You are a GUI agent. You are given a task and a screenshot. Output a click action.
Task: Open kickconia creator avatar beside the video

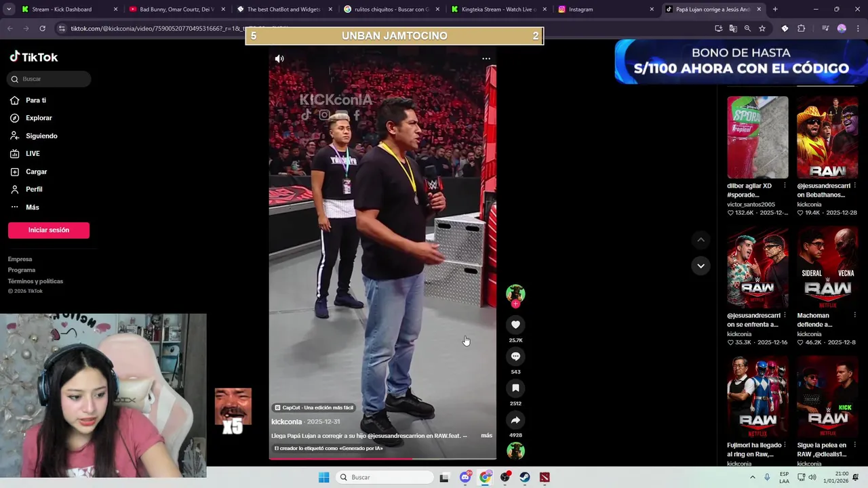pyautogui.click(x=515, y=293)
